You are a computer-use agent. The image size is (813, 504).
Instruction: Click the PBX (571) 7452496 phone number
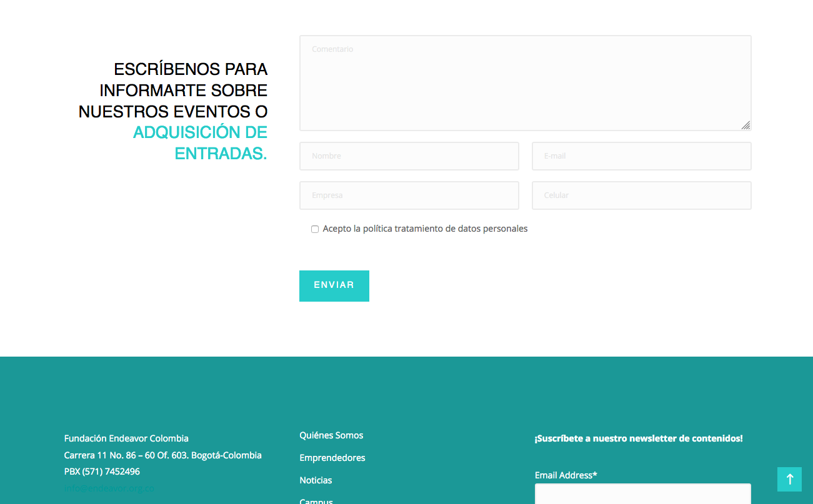point(102,472)
